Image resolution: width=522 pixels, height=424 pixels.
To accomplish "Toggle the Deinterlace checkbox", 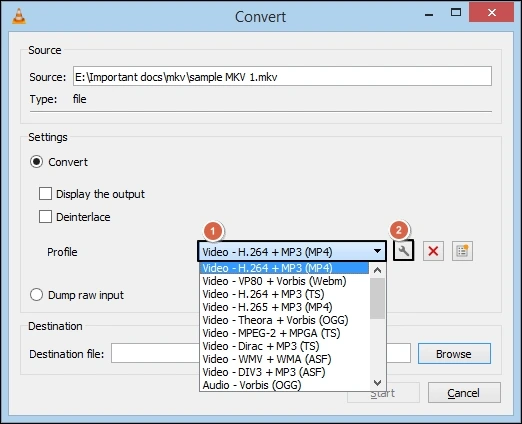I will 45,217.
